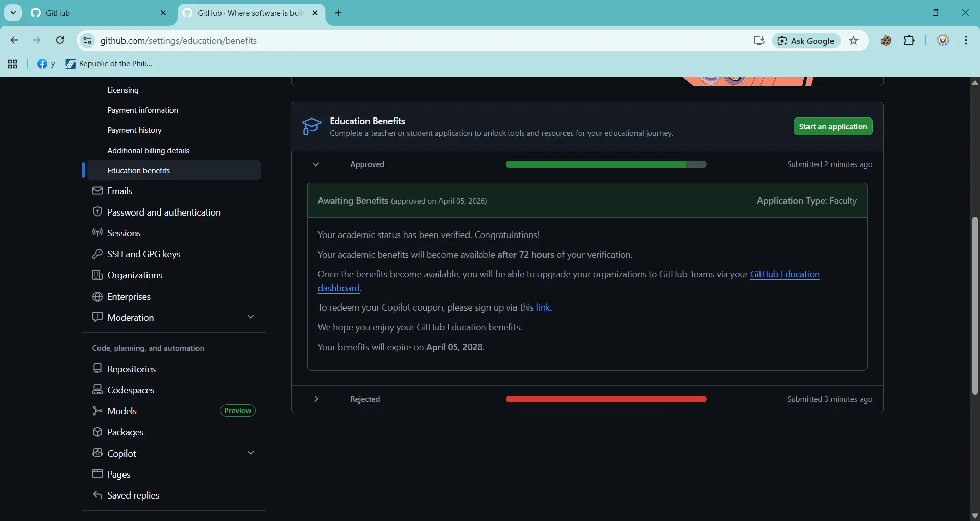Click the SSH and GPG keys key icon
Screen dimensions: 980x521
(x=97, y=254)
